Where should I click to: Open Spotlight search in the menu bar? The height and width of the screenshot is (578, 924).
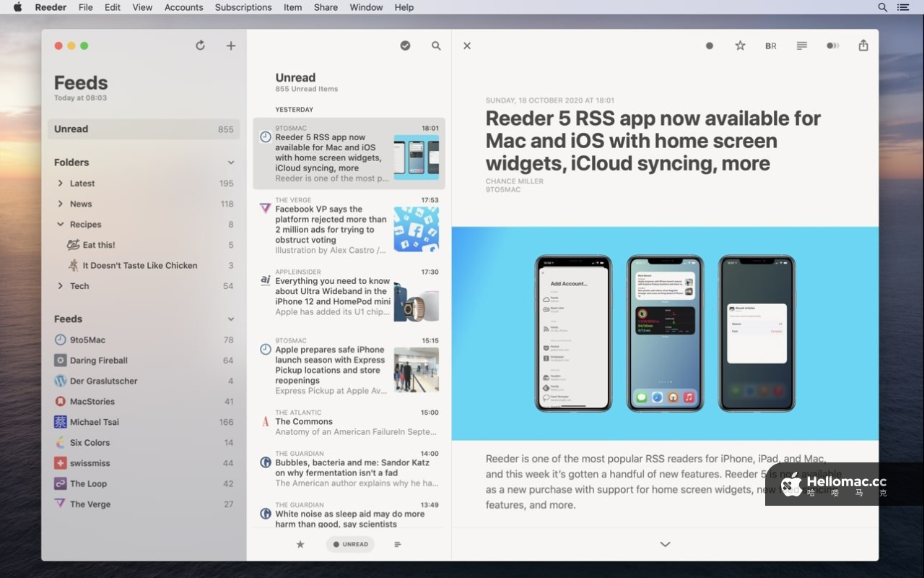pyautogui.click(x=882, y=7)
